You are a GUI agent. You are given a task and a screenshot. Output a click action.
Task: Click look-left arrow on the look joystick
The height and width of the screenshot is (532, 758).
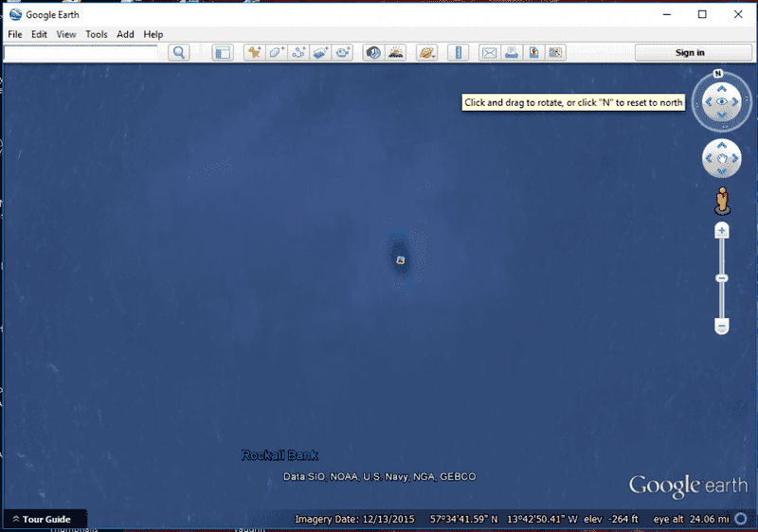click(709, 102)
